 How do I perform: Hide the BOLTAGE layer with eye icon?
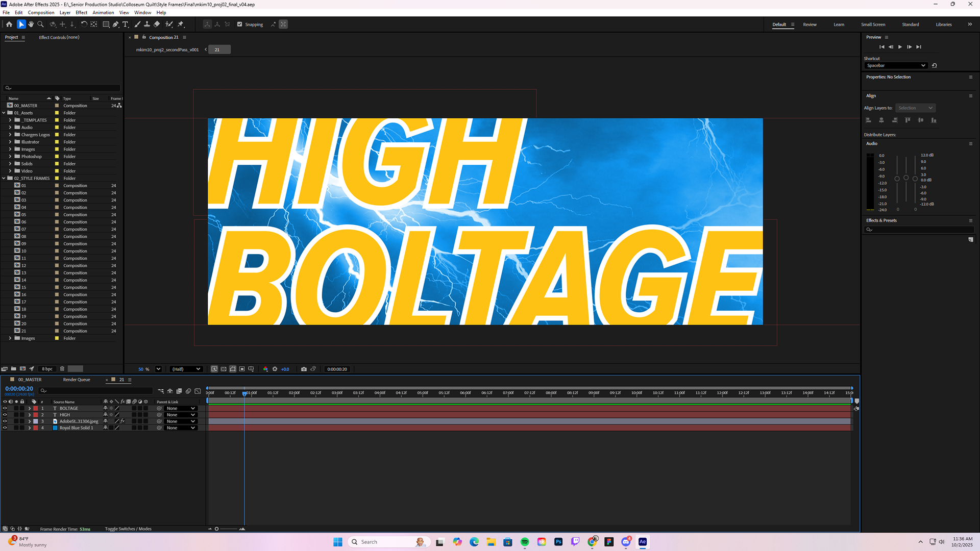(x=5, y=408)
